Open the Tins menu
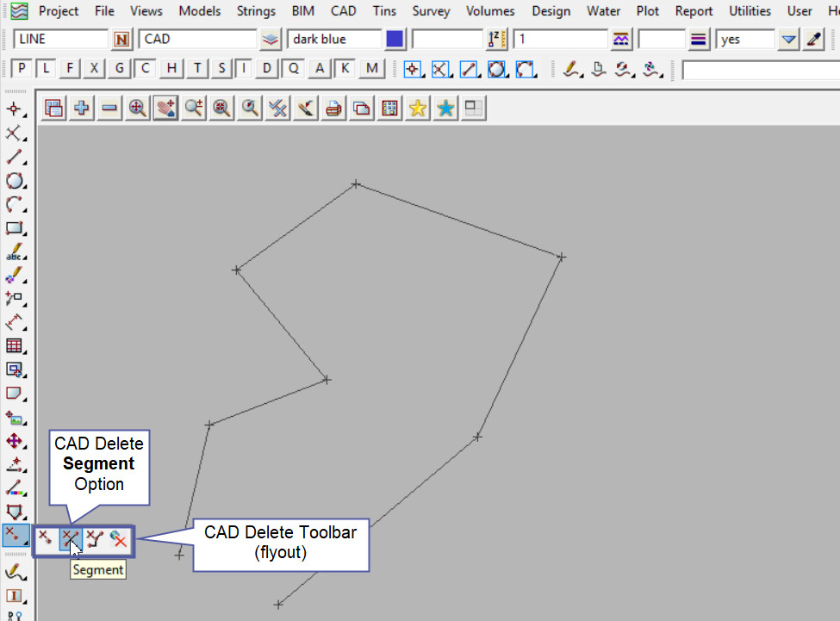840x621 pixels. tap(384, 10)
